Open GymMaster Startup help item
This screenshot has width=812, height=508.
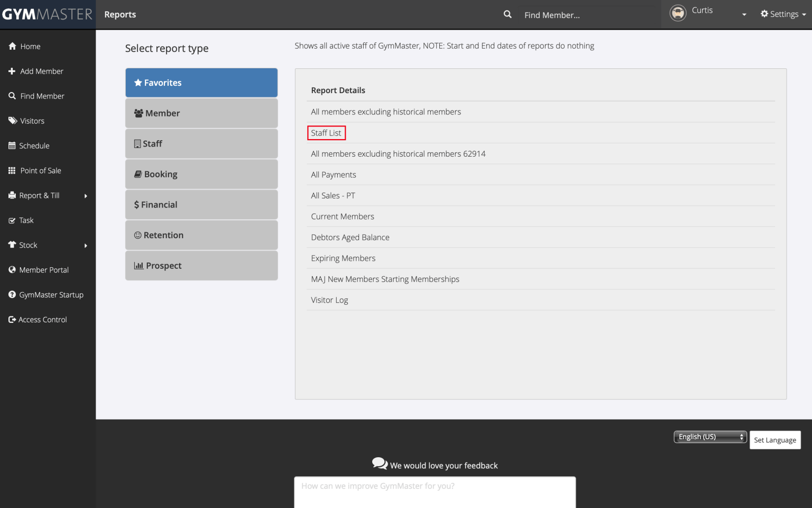coord(51,295)
